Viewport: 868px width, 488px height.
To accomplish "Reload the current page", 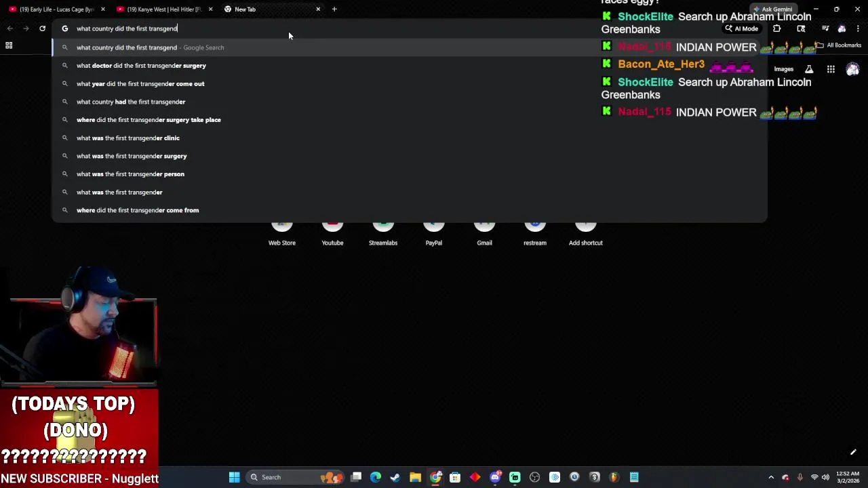I will 42,28.
